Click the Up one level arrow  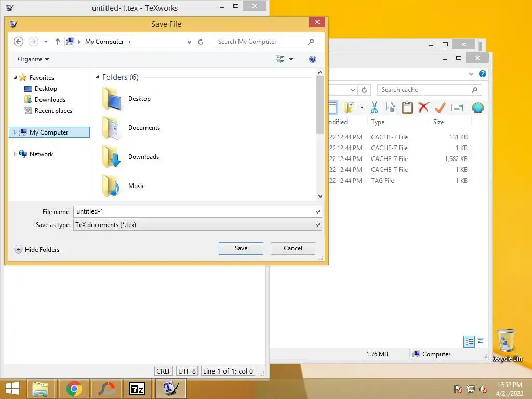click(x=57, y=42)
